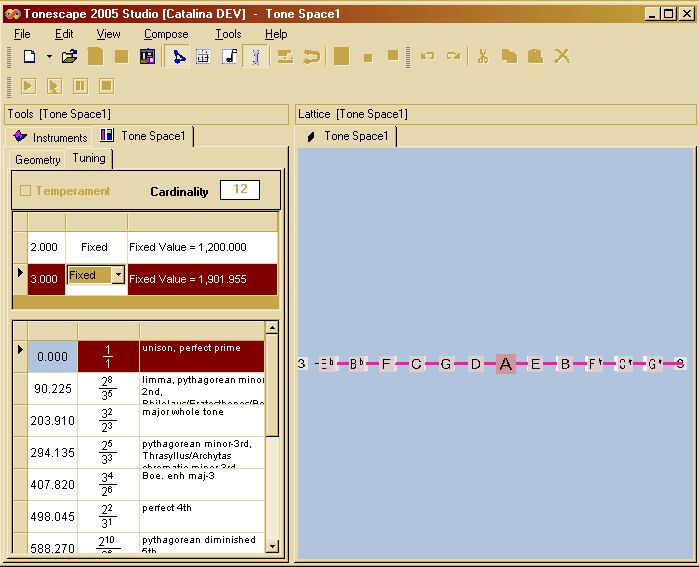Screen dimensions: 699x567
Task: Click the interval list scroll down arrow
Action: point(272,546)
